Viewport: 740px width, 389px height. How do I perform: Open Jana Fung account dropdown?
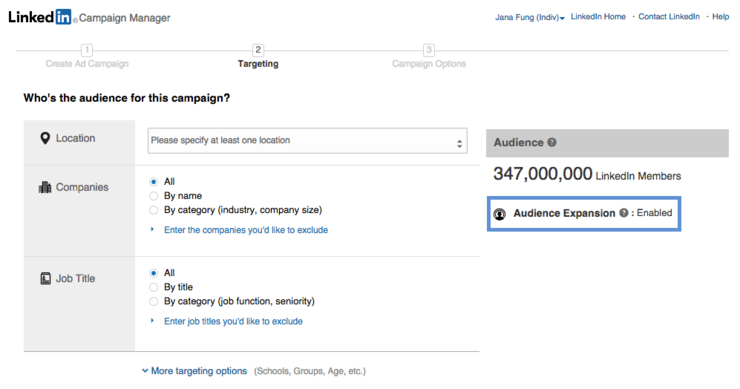pyautogui.click(x=530, y=17)
